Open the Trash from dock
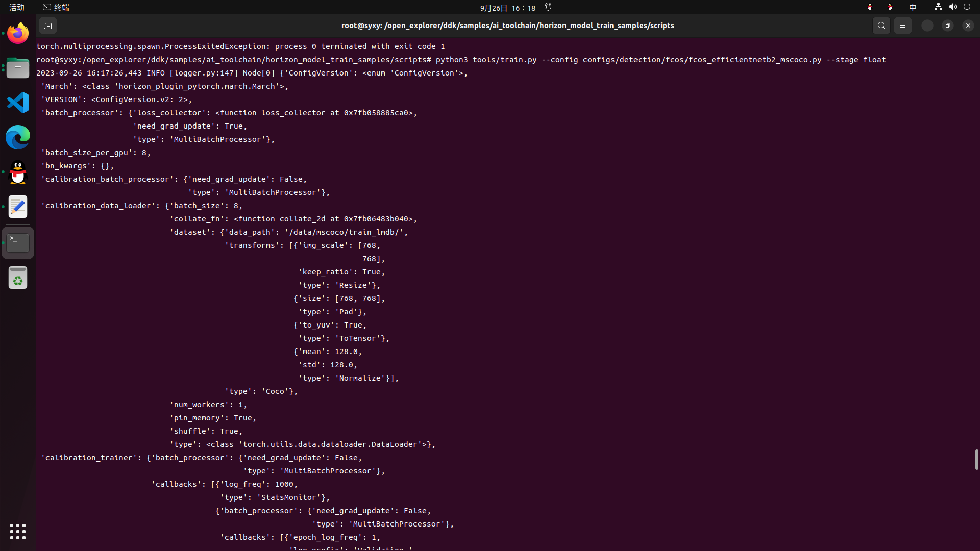 [18, 278]
